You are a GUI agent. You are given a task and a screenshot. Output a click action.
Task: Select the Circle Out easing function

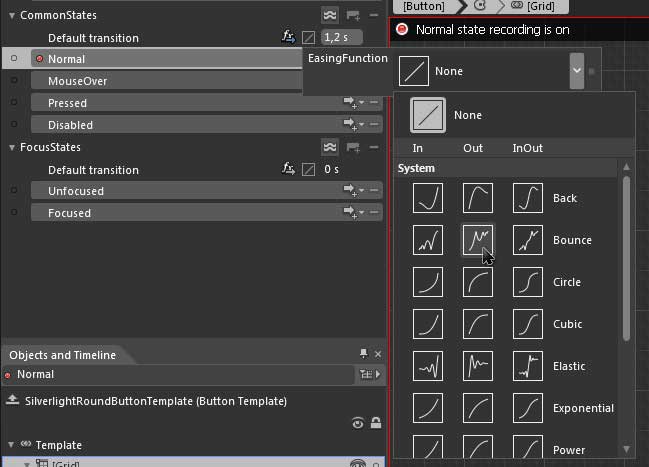click(478, 282)
